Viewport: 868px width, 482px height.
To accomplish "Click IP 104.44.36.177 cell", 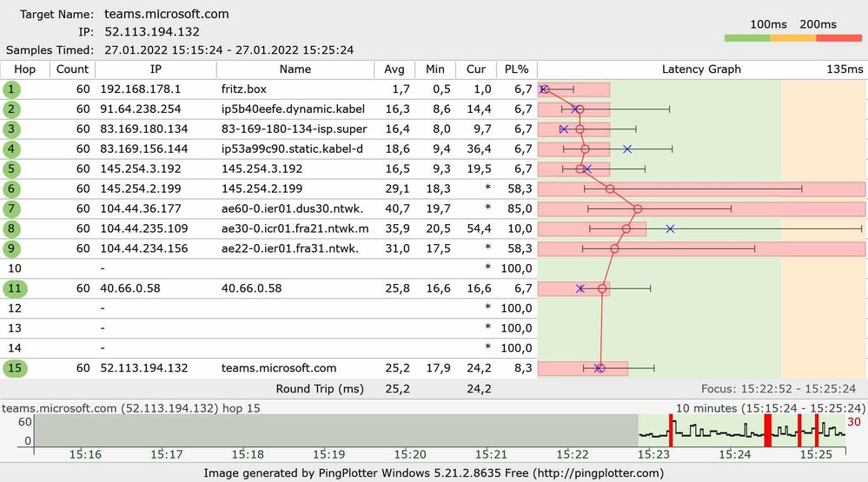I will [141, 208].
